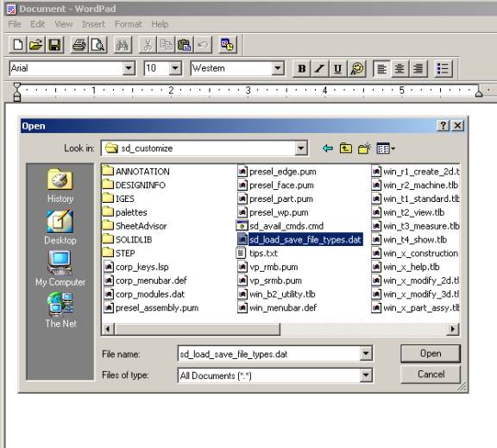Open the Edit menu

point(38,24)
